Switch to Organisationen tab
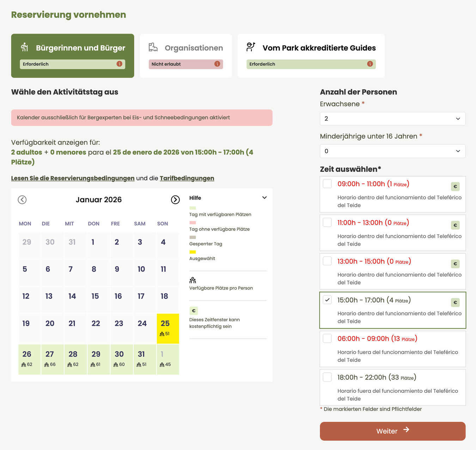Screen dimensions: 476x450 point(186,55)
